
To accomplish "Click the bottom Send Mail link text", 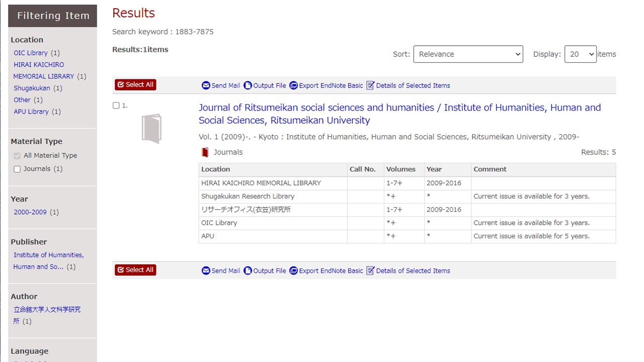I will [x=226, y=270].
